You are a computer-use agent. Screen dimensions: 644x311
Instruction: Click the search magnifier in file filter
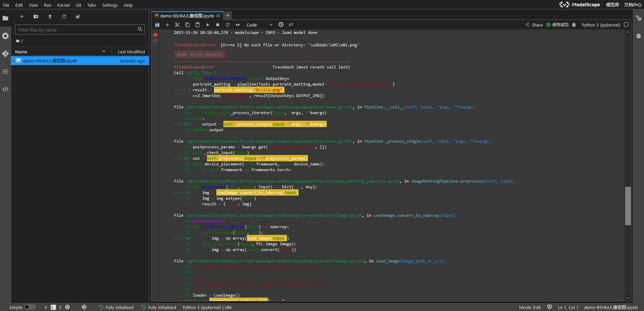[140, 30]
